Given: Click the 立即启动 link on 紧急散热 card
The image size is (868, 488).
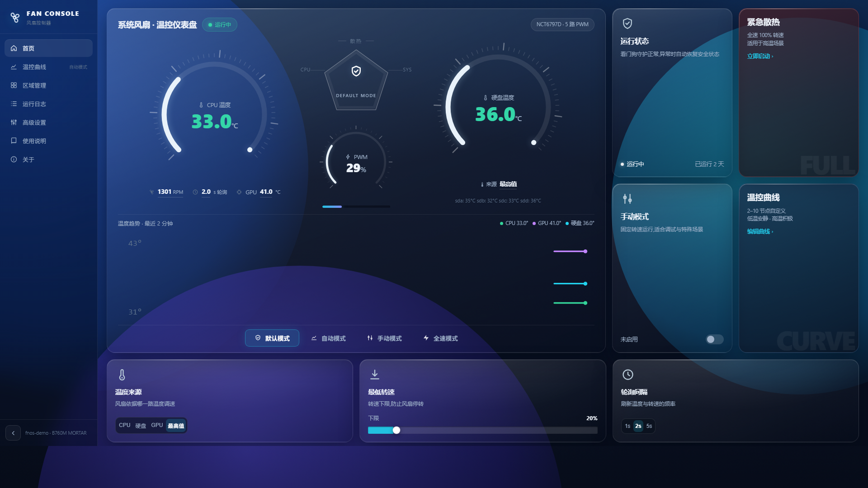Looking at the screenshot, I should (760, 56).
